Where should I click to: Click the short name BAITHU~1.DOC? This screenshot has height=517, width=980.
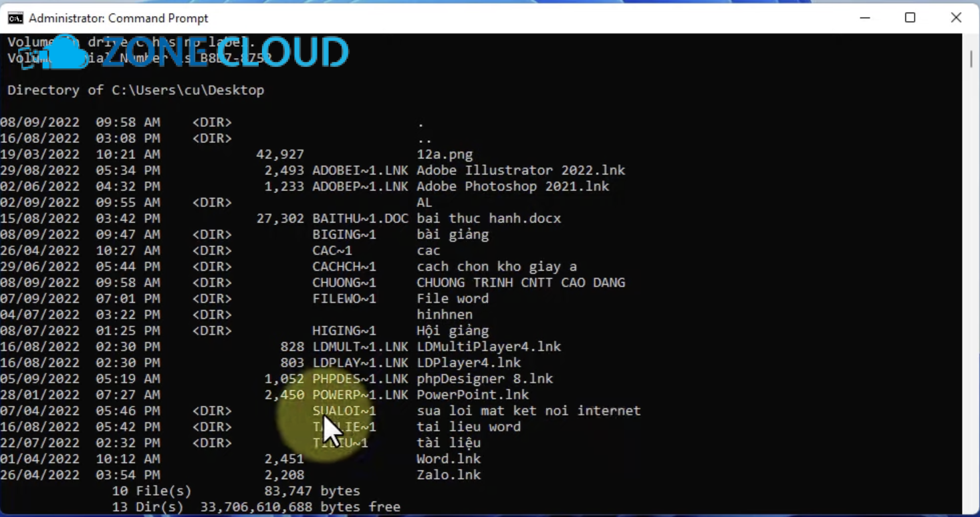point(360,218)
